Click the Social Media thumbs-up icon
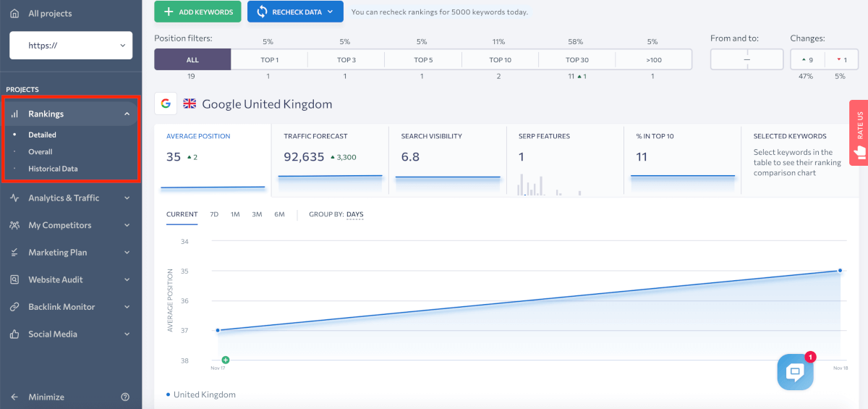The image size is (868, 409). pos(14,334)
